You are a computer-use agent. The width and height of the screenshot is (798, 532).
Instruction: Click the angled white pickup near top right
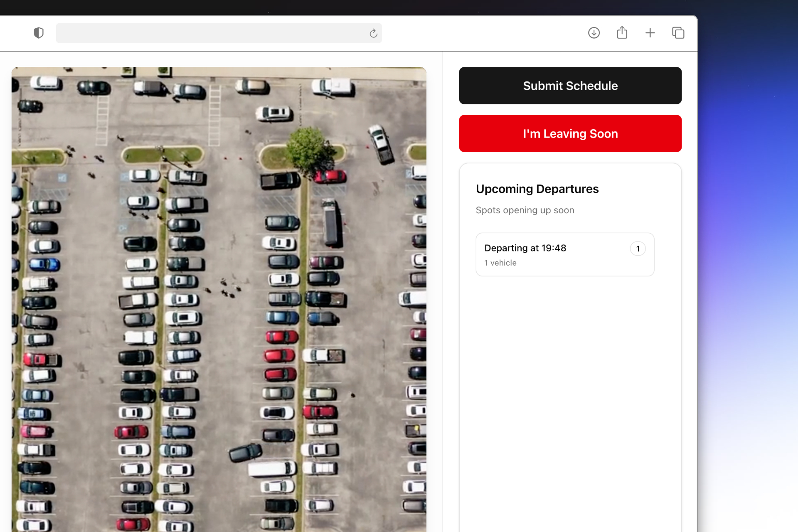coord(381,144)
